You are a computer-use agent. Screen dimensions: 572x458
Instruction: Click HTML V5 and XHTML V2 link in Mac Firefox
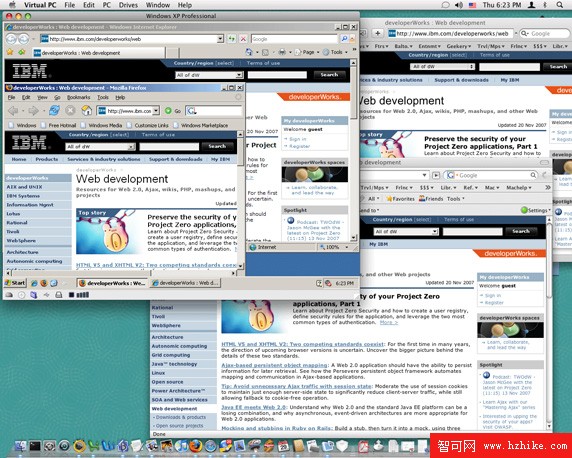[302, 344]
